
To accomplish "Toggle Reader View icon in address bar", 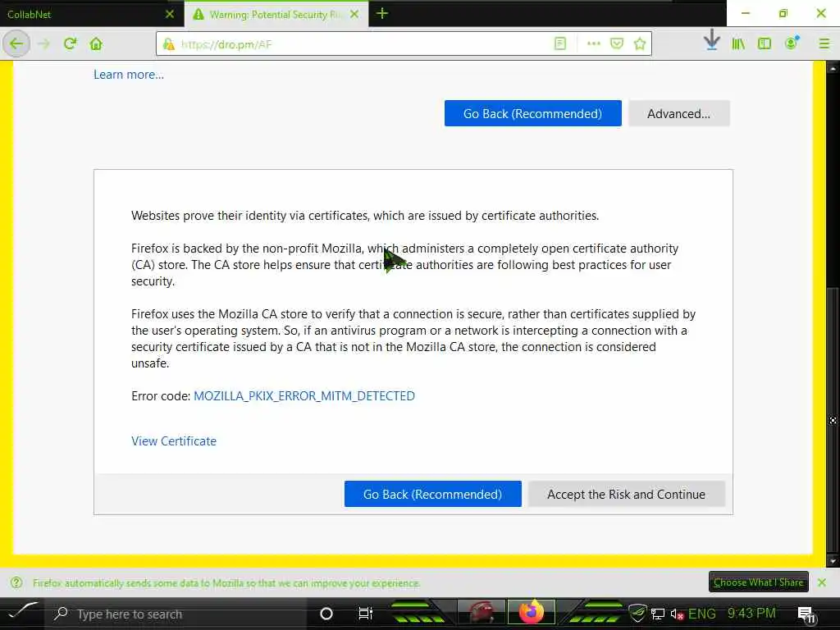I will pos(560,43).
